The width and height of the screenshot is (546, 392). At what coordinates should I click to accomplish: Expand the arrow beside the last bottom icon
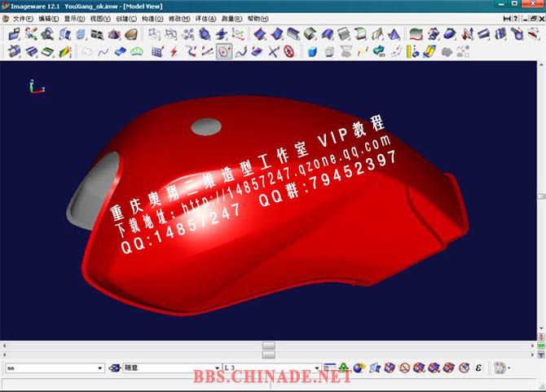click(509, 368)
